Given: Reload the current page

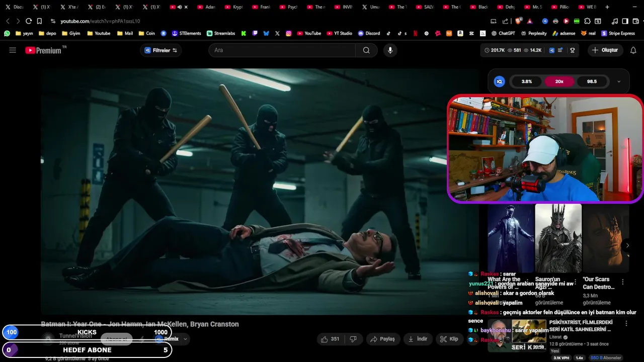Looking at the screenshot, I should pos(29,21).
